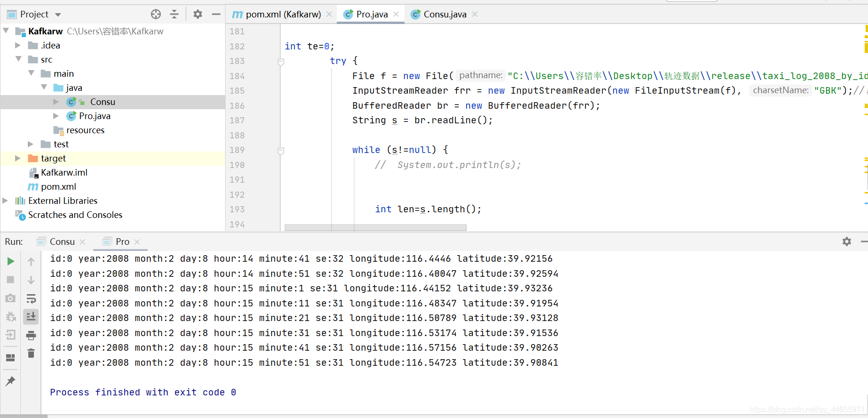The height and width of the screenshot is (418, 868).
Task: Dump threads with camera icon
Action: [10, 298]
